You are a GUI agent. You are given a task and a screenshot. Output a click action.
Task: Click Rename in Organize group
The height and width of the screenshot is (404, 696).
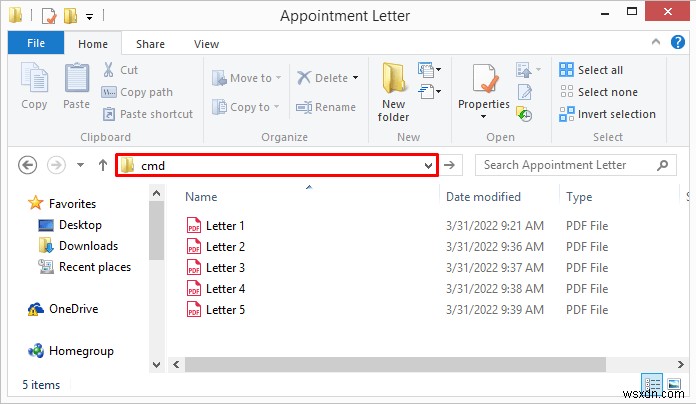click(326, 107)
